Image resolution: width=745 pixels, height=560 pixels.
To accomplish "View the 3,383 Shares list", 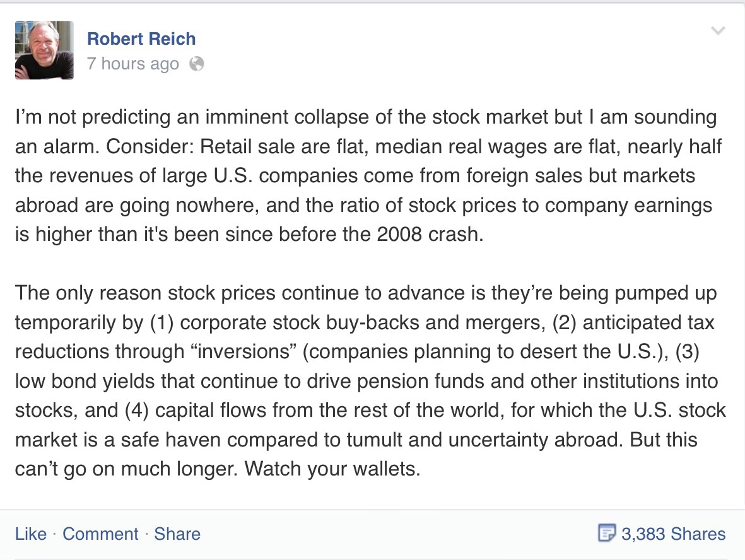I will [x=673, y=534].
